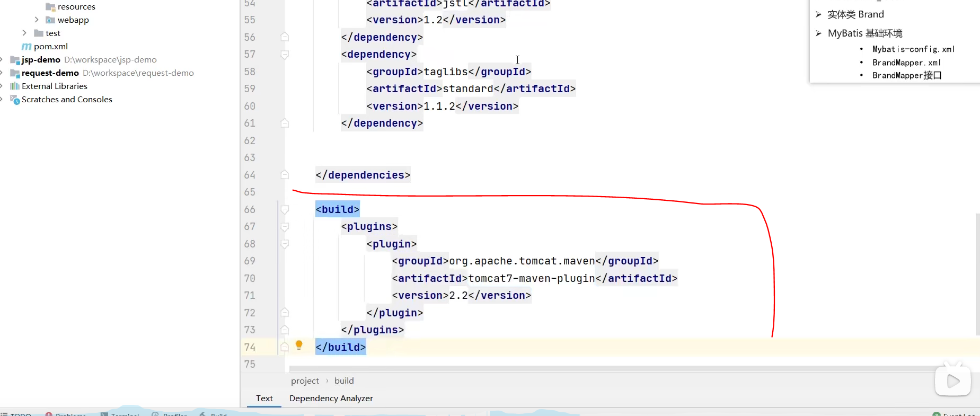980x416 pixels.
Task: Select the webapp folder icon
Action: pos(50,20)
